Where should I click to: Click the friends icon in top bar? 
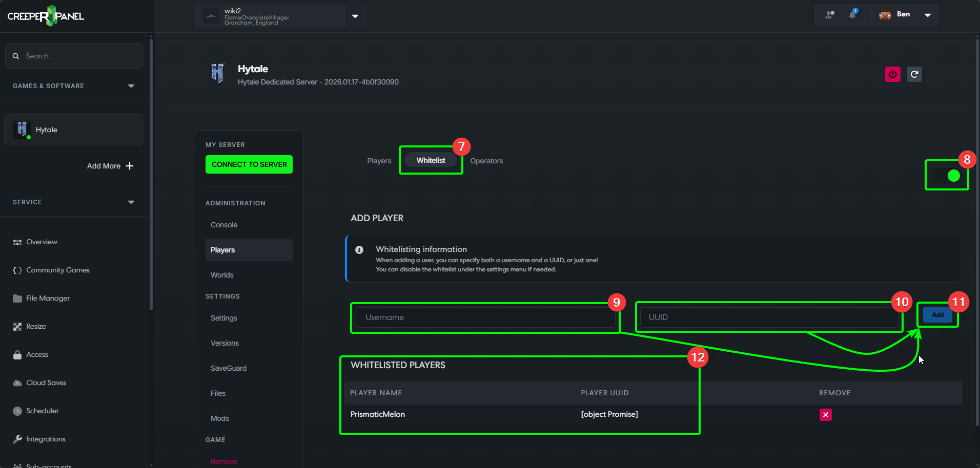pyautogui.click(x=829, y=14)
